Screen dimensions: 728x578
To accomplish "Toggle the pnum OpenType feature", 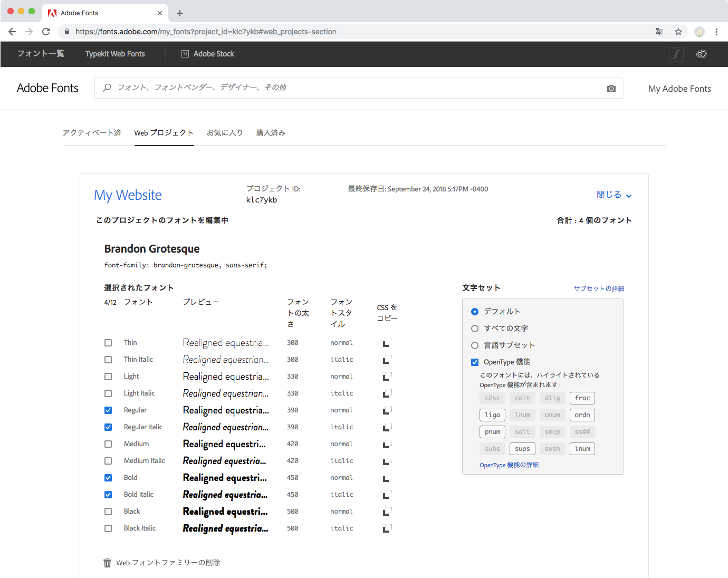I will point(493,432).
